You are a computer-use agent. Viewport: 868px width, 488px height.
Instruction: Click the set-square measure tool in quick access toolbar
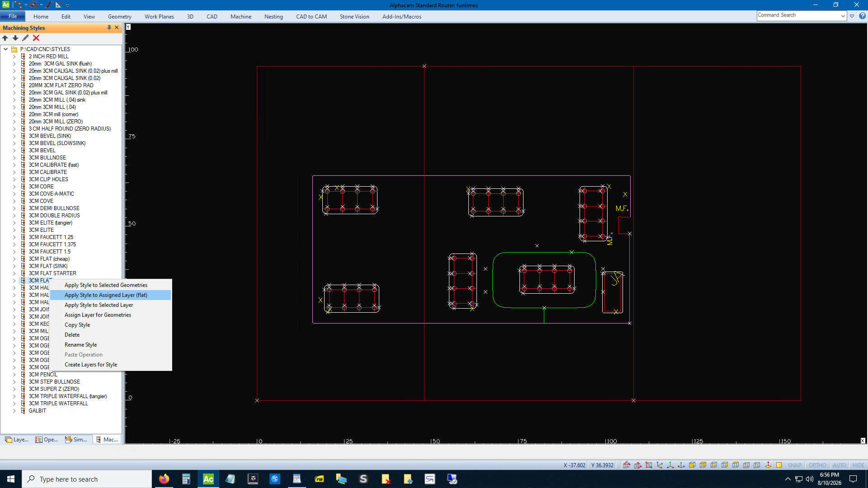point(59,5)
